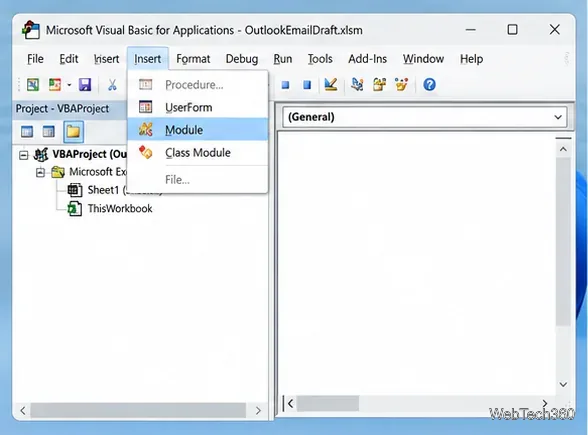Click the code pane vertical scrollbar thumb
Viewport: 588px width, 435px height.
[x=563, y=242]
